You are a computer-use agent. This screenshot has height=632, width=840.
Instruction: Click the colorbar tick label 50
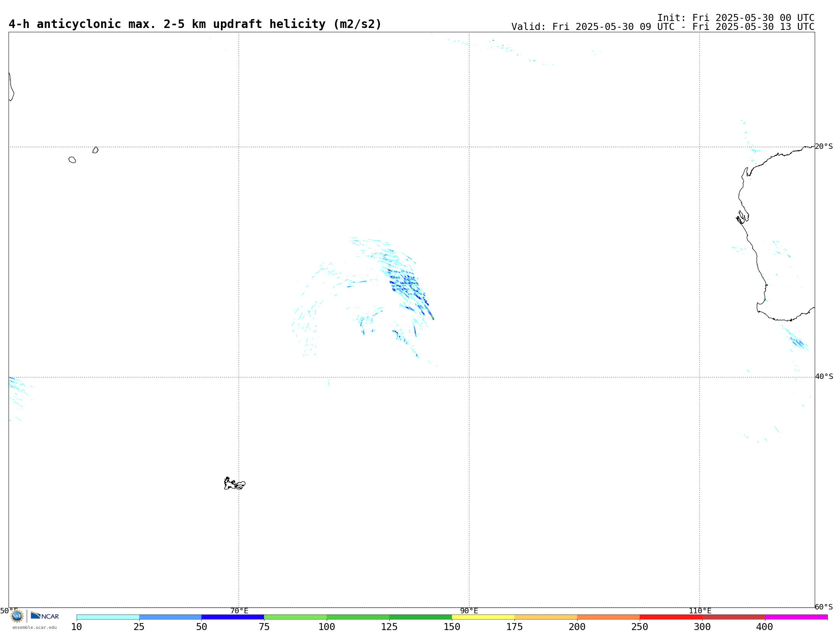point(201,627)
